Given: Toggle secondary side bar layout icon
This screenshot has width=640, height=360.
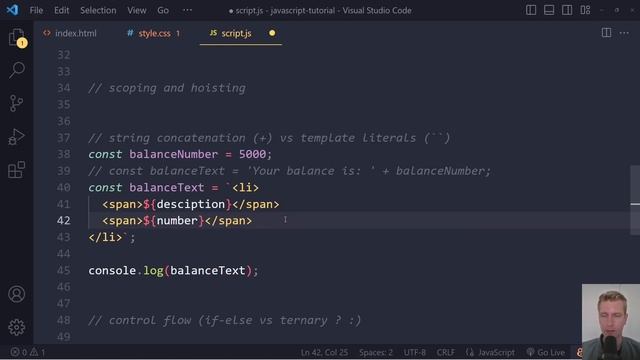Looking at the screenshot, I should click(x=567, y=10).
